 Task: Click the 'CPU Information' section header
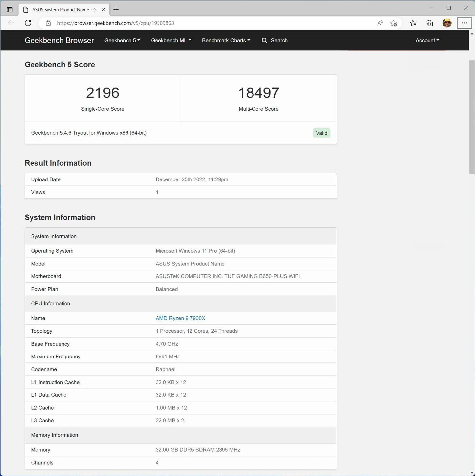[x=50, y=304]
